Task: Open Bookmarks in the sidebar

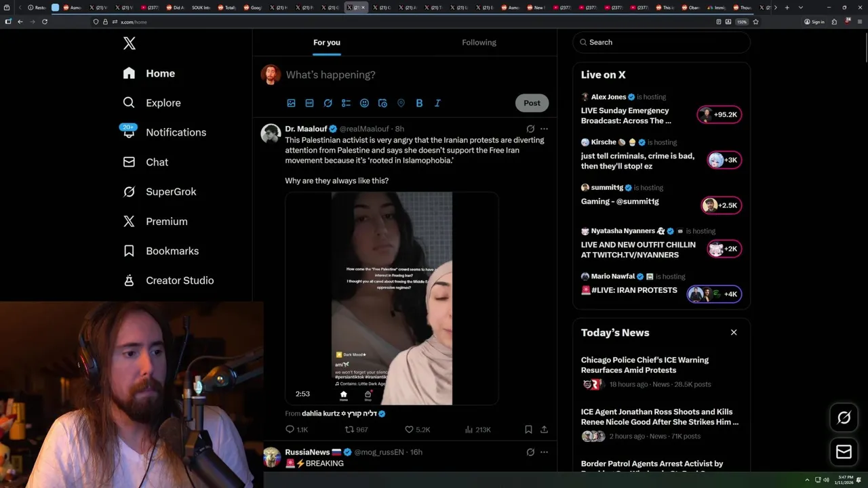Action: (161, 251)
